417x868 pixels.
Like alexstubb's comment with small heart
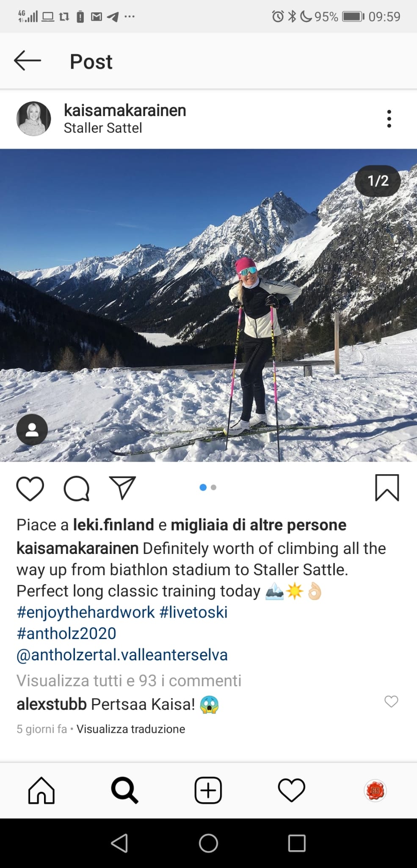[391, 701]
